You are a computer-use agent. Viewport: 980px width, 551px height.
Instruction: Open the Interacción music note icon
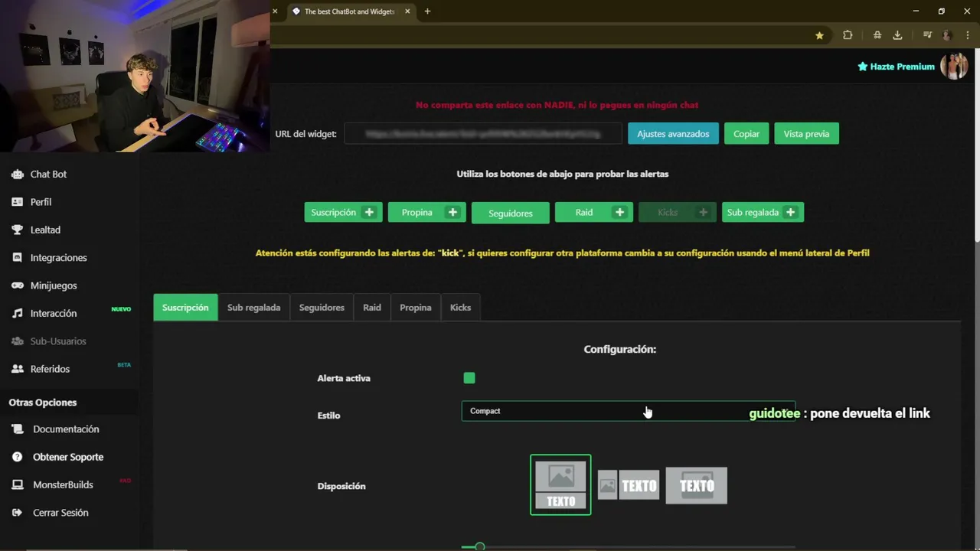(x=17, y=313)
